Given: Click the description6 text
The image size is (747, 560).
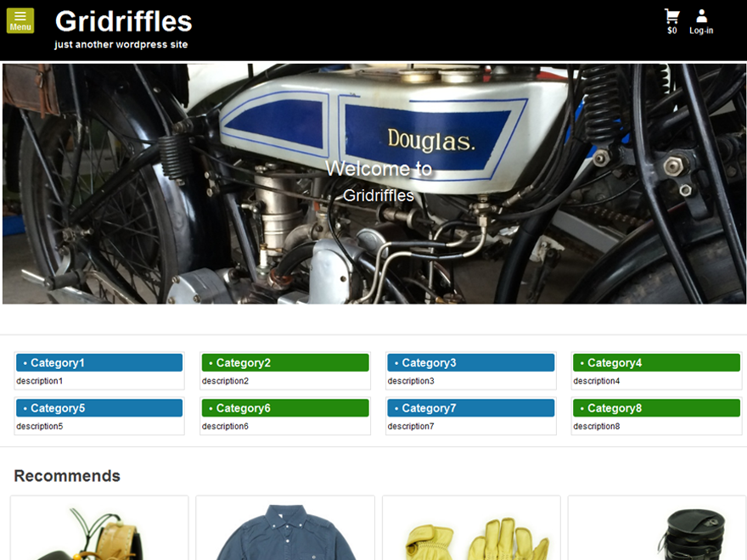Looking at the screenshot, I should click(225, 426).
